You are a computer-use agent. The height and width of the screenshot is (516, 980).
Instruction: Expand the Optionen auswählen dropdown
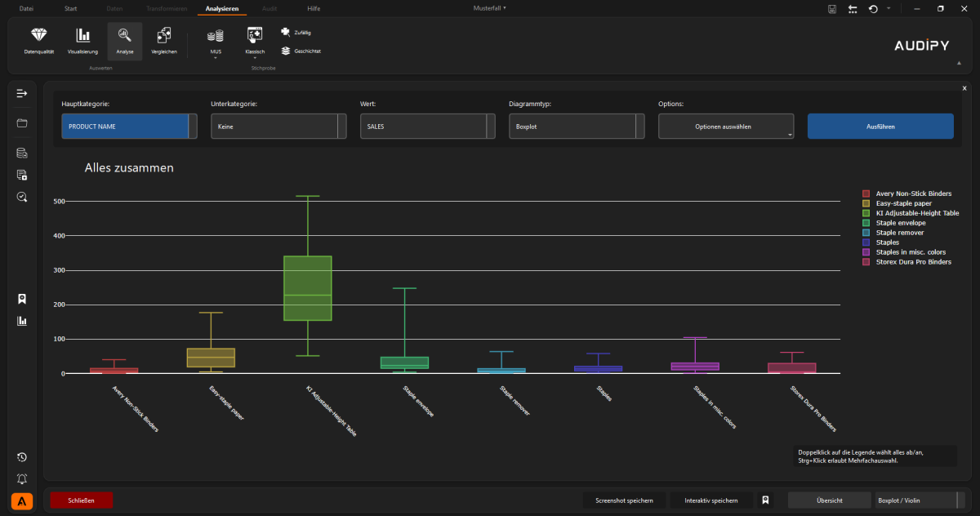point(725,127)
